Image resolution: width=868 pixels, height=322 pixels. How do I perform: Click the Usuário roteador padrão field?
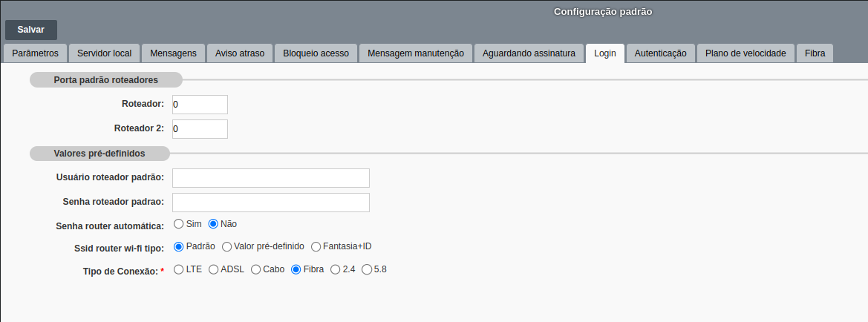click(x=271, y=178)
